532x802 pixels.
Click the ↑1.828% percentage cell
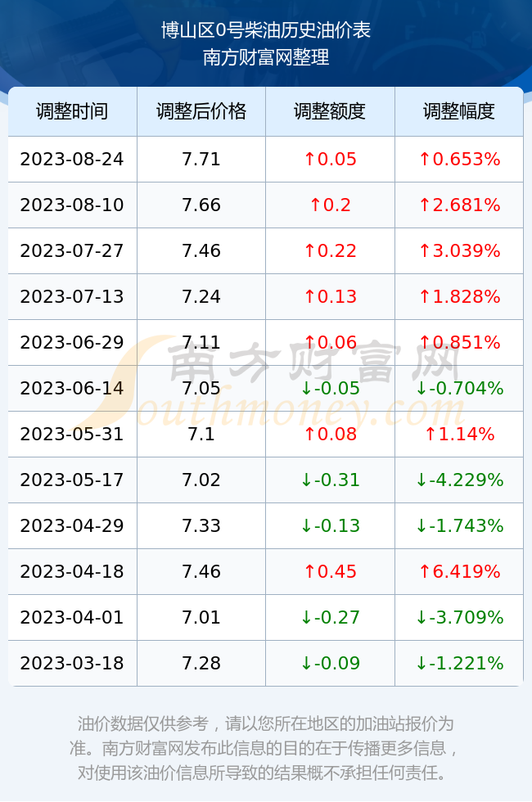coord(459,296)
